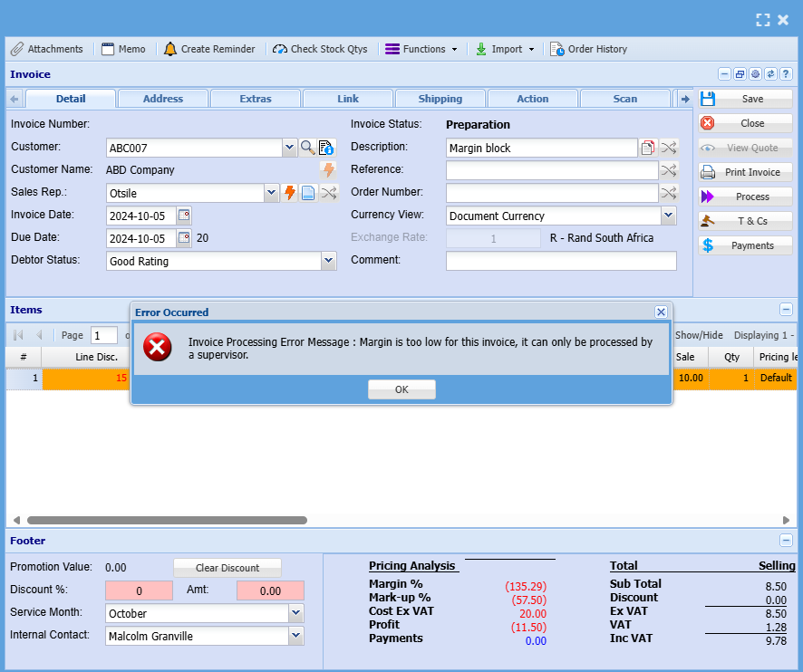Collapse the Invoice panel with minus button

[724, 74]
